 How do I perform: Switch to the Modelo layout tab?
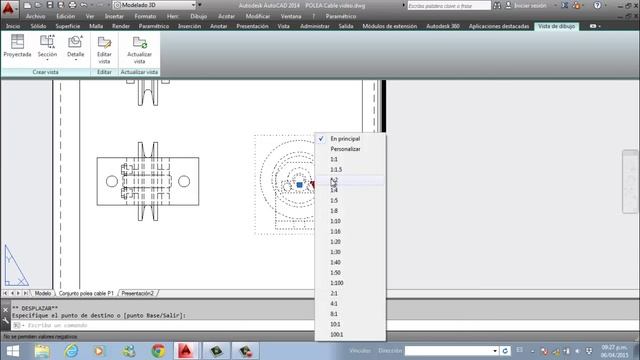click(42, 293)
